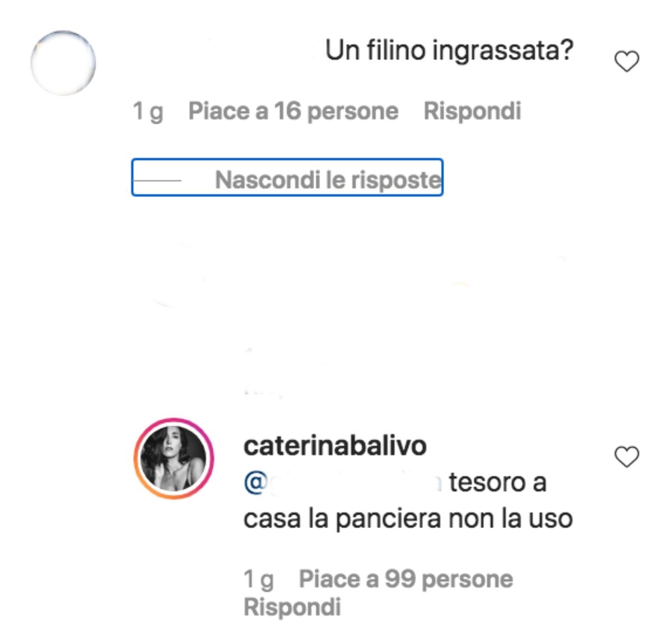
Task: Click the "1 g" timestamp on first comment
Action: point(148,111)
